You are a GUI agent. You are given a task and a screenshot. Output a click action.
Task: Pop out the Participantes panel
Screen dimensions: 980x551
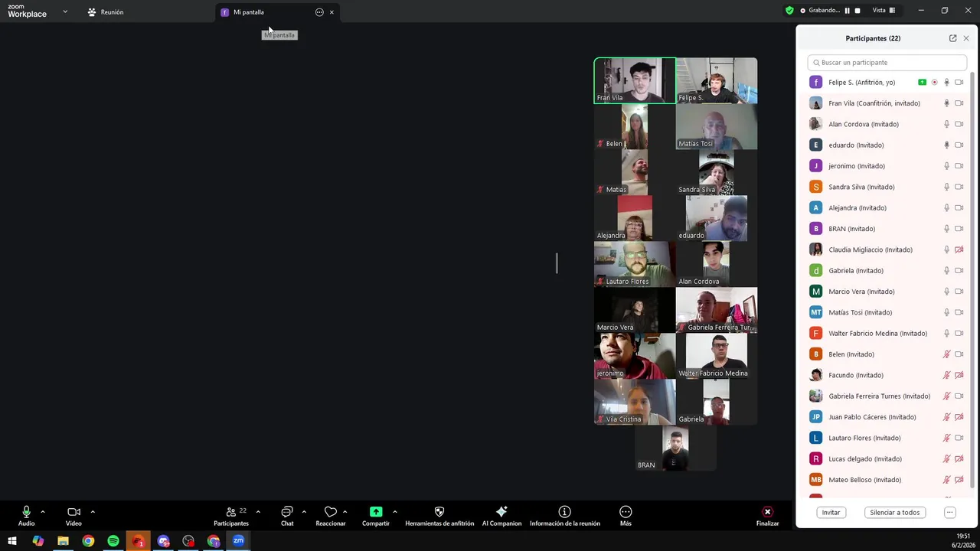point(952,38)
